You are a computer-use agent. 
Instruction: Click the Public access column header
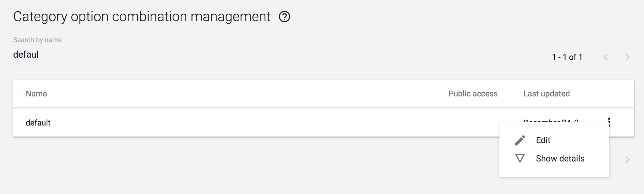click(473, 94)
